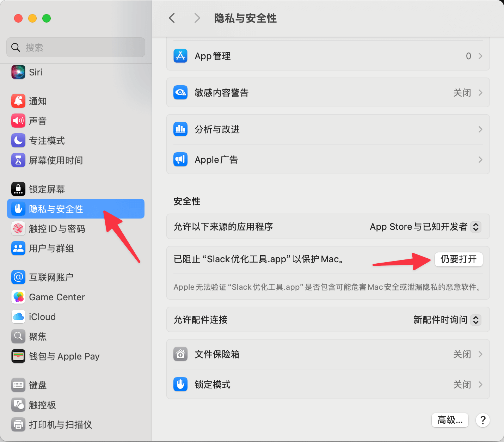Open 触控板 trackpad icon
This screenshot has height=442, width=504.
click(18, 405)
